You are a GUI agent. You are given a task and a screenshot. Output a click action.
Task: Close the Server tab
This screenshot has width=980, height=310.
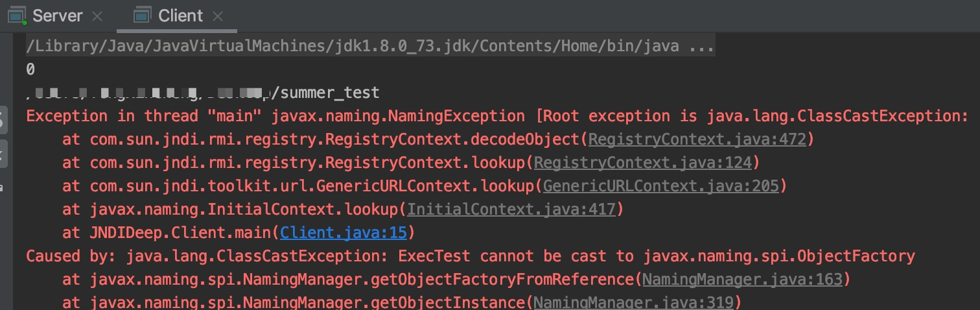click(97, 16)
